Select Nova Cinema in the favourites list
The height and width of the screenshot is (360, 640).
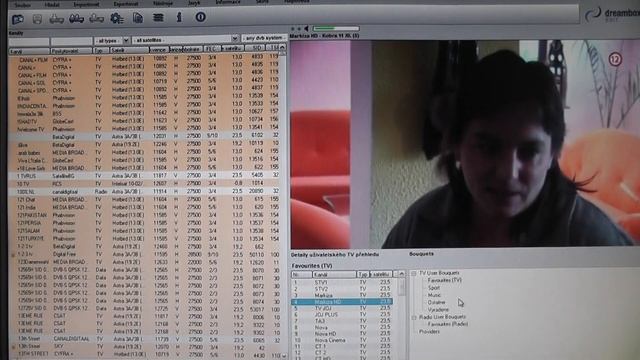(x=342, y=340)
